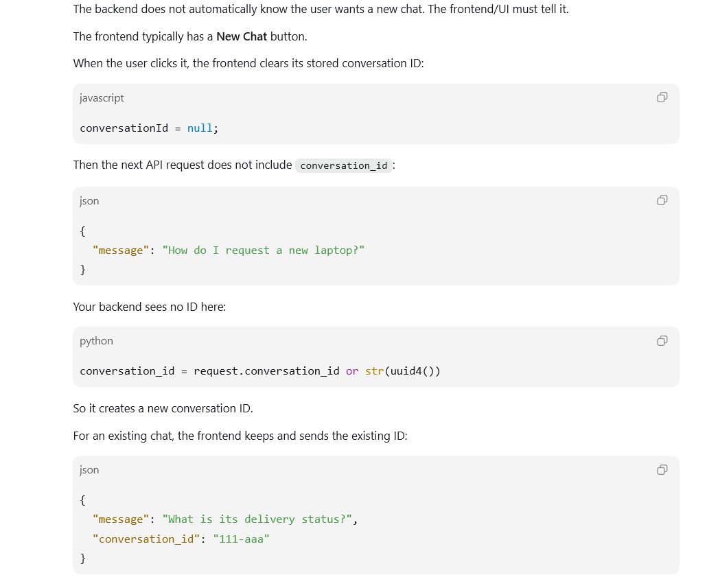Image resolution: width=718 pixels, height=588 pixels.
Task: Click the json label above the laptop message
Action: coord(89,201)
